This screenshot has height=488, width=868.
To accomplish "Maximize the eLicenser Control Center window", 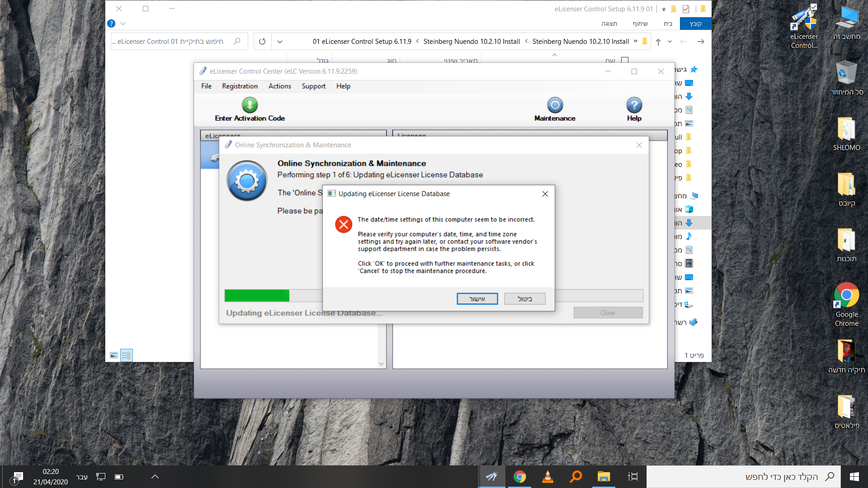I will pyautogui.click(x=634, y=71).
